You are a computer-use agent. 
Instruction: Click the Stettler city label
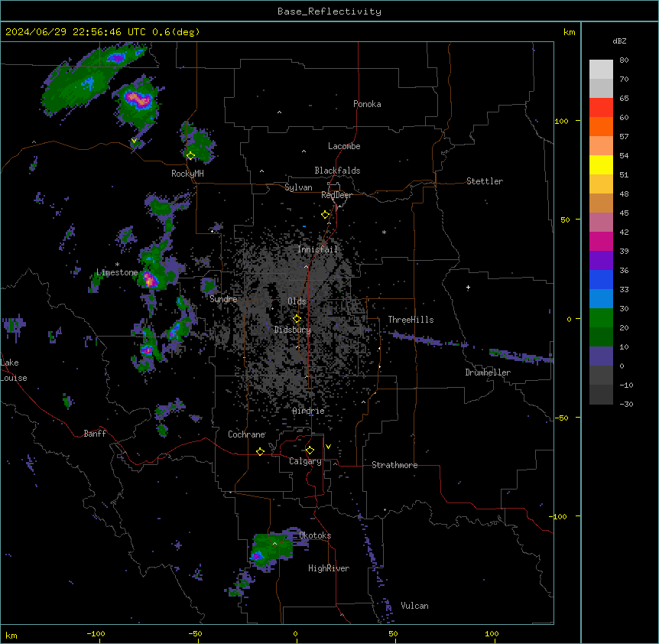(485, 181)
